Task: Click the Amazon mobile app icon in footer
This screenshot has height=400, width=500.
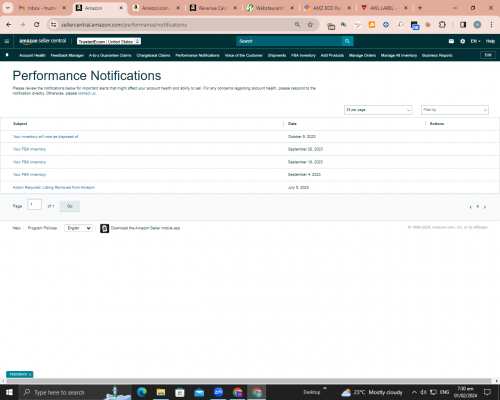Action: pyautogui.click(x=104, y=228)
